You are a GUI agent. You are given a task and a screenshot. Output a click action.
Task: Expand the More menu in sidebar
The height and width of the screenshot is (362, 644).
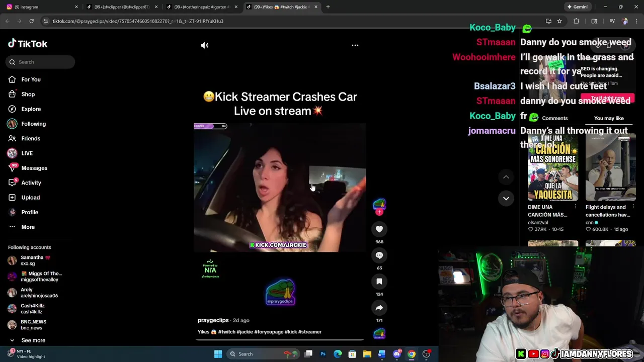click(28, 227)
